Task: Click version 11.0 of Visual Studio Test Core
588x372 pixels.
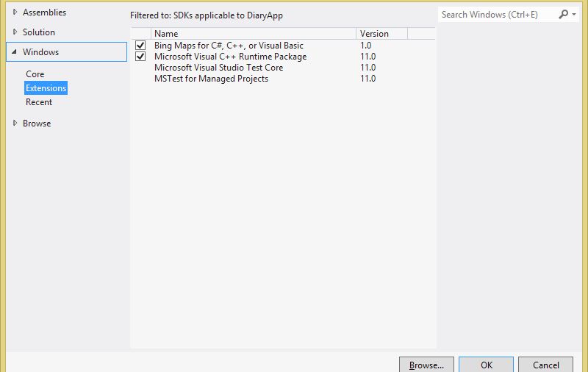Action: point(368,68)
